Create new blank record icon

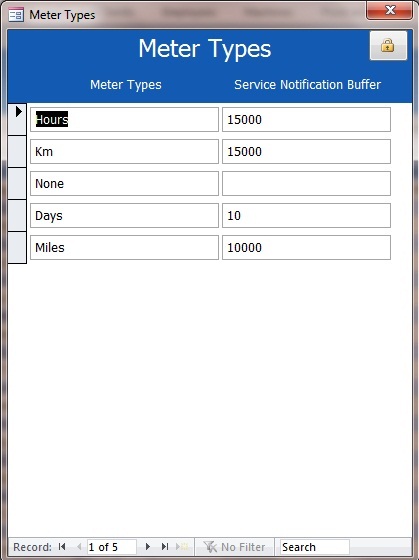pyautogui.click(x=182, y=546)
